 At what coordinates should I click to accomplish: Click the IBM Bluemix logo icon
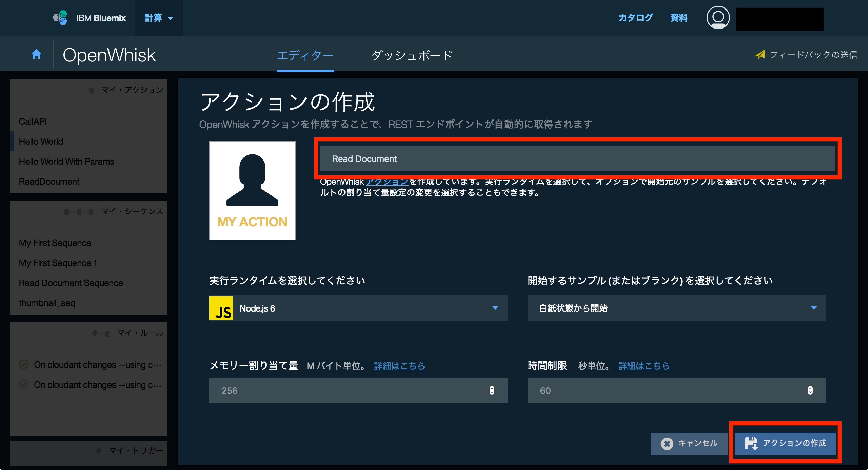click(60, 18)
